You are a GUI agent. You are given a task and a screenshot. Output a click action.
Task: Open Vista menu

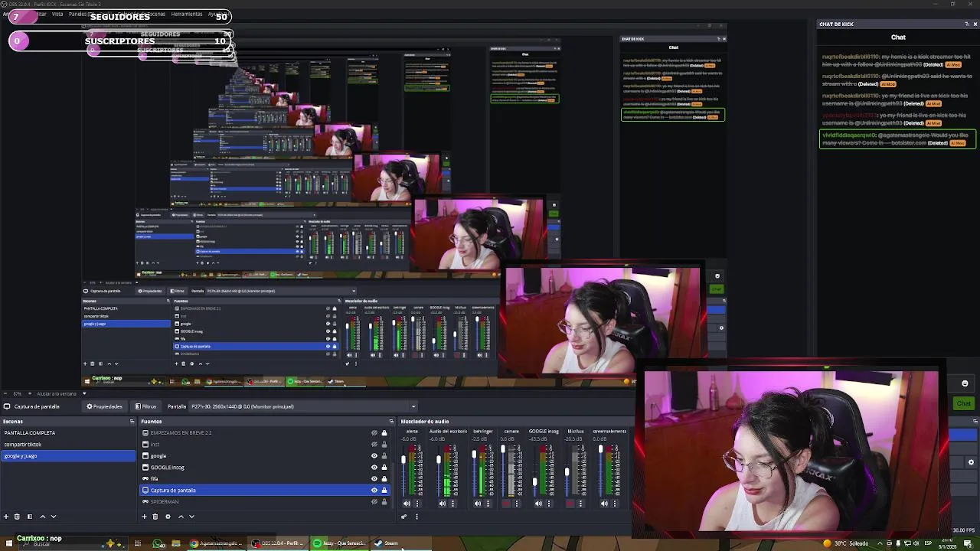pos(57,14)
